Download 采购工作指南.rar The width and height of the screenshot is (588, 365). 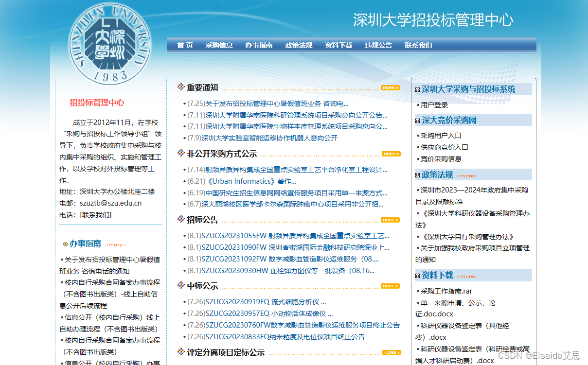446,291
